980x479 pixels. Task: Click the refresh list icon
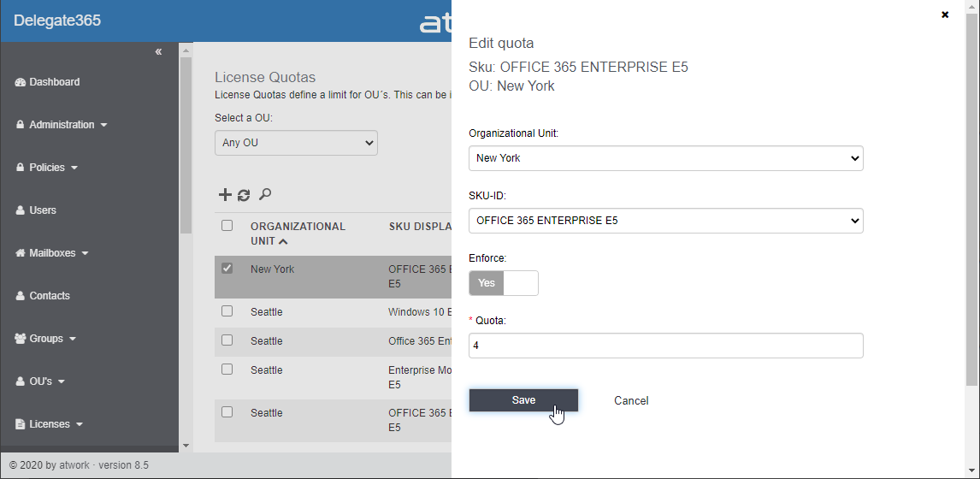(x=244, y=195)
